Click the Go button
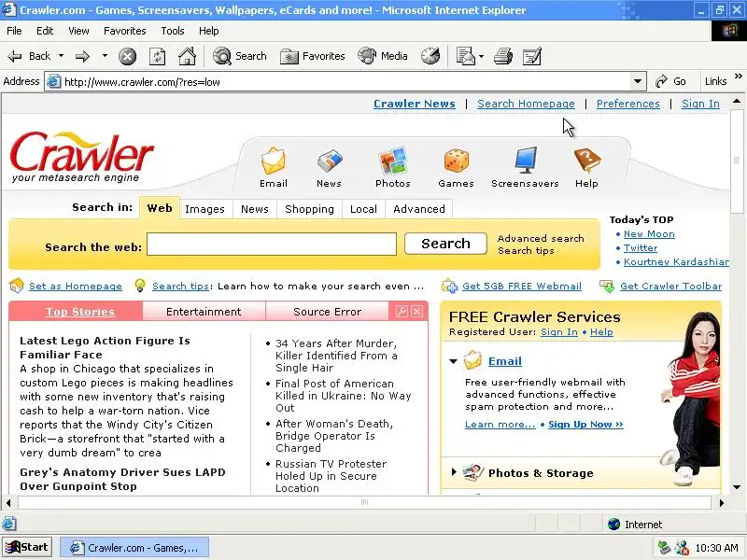Viewport: 747px width, 560px height. tap(670, 81)
